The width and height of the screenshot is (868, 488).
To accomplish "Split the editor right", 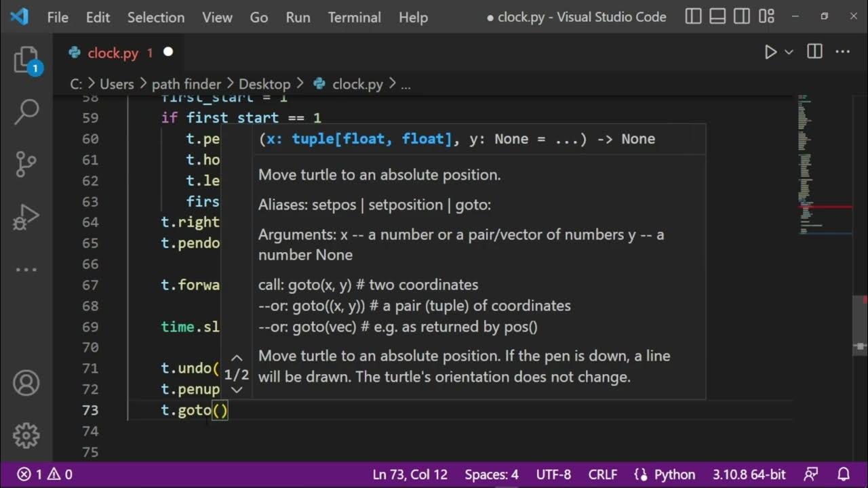I will pos(815,52).
